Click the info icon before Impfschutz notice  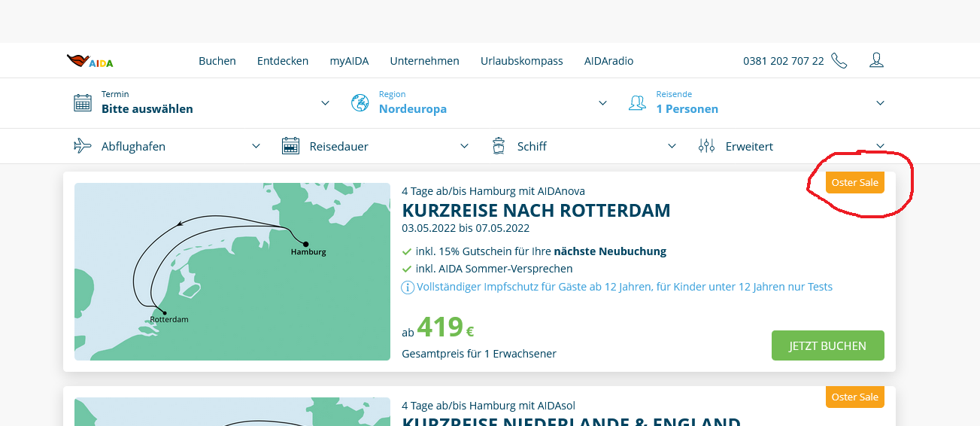point(408,287)
